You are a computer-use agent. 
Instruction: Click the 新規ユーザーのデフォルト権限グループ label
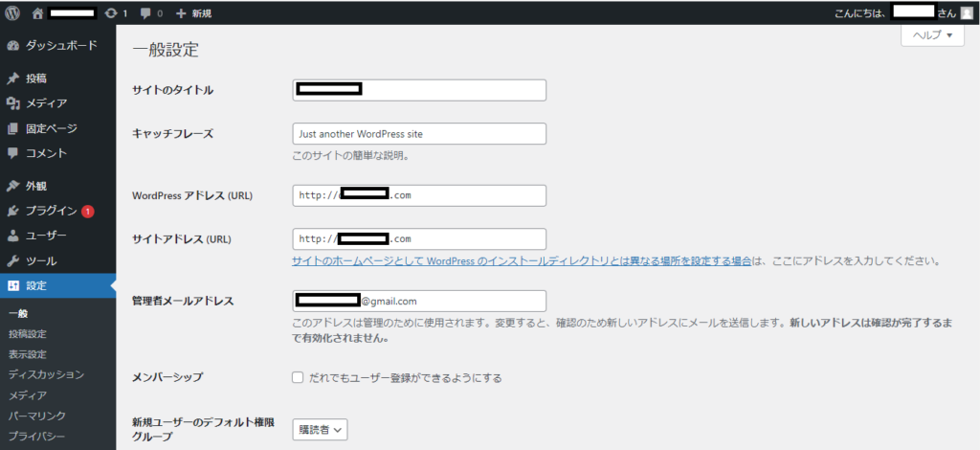click(204, 428)
